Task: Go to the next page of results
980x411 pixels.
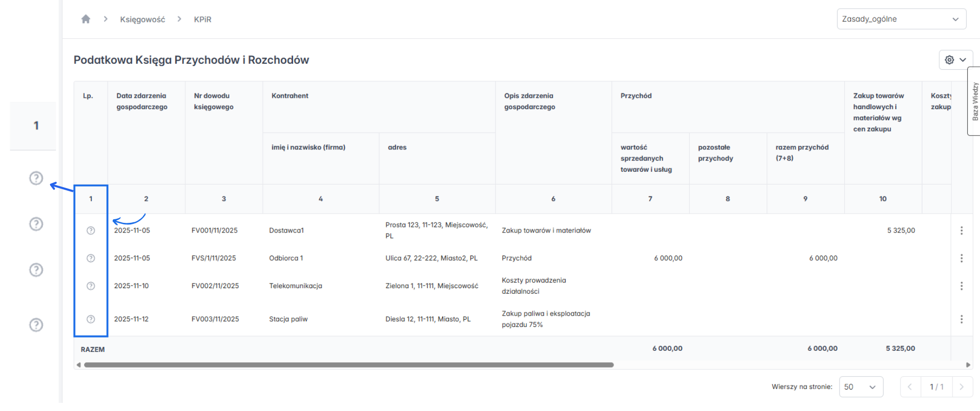Action: (x=962, y=387)
